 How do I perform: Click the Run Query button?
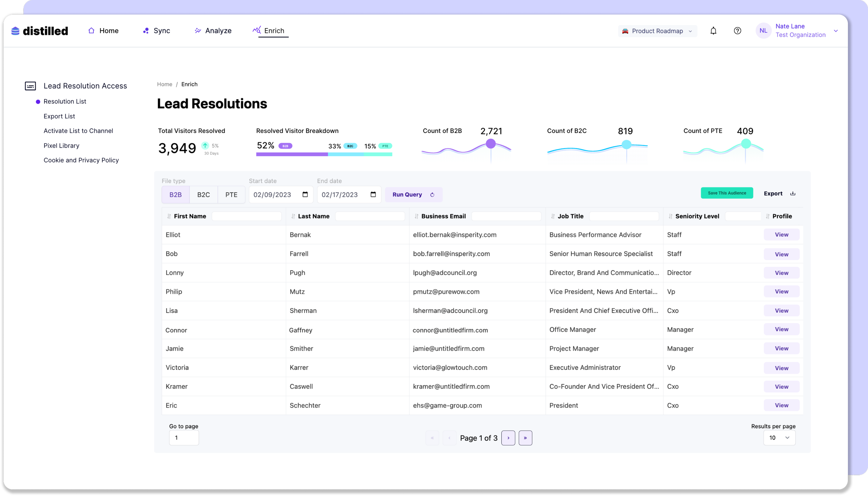click(x=413, y=195)
